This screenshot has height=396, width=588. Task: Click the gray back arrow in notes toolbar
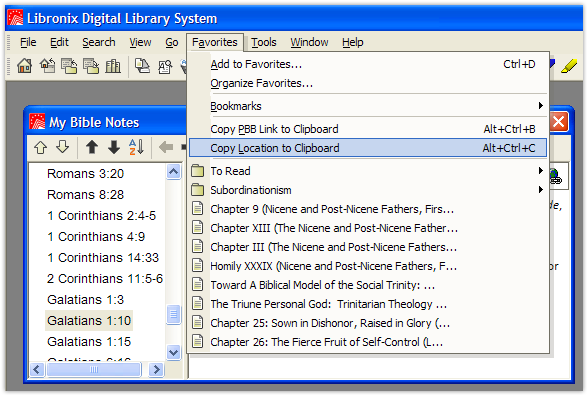[x=166, y=147]
